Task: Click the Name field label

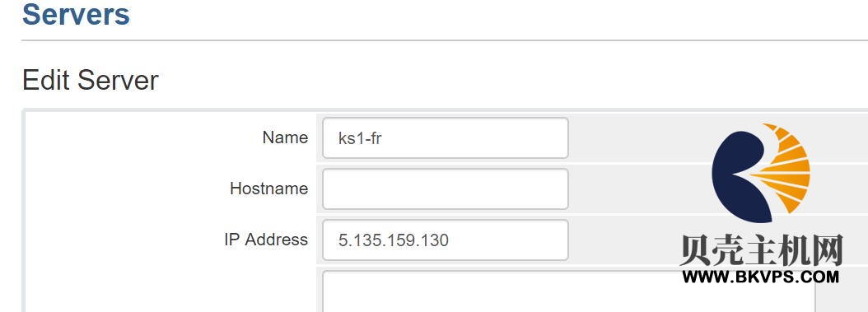Action: pyautogui.click(x=285, y=137)
